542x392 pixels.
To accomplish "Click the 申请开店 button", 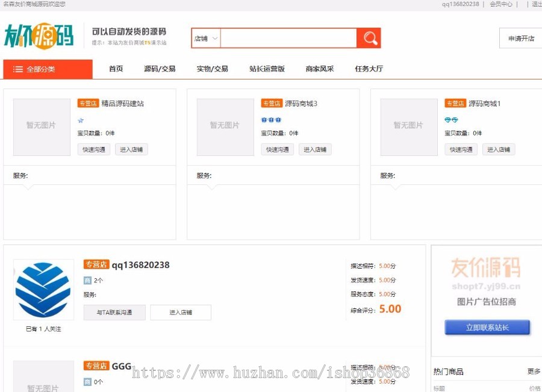I will (521, 39).
